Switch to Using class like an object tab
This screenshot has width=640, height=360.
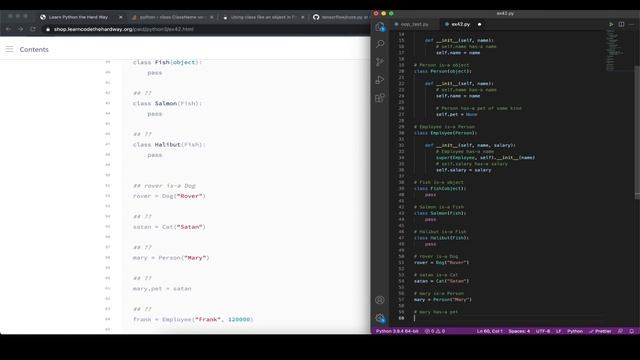coord(262,17)
